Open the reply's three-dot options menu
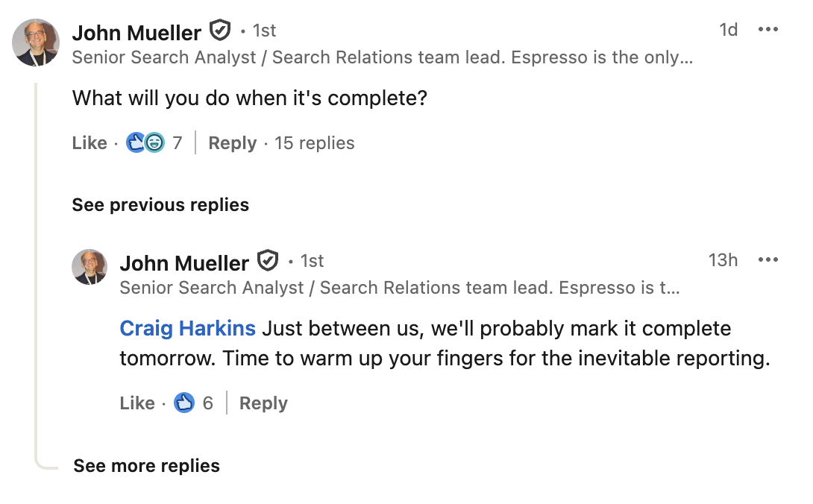 tap(768, 260)
